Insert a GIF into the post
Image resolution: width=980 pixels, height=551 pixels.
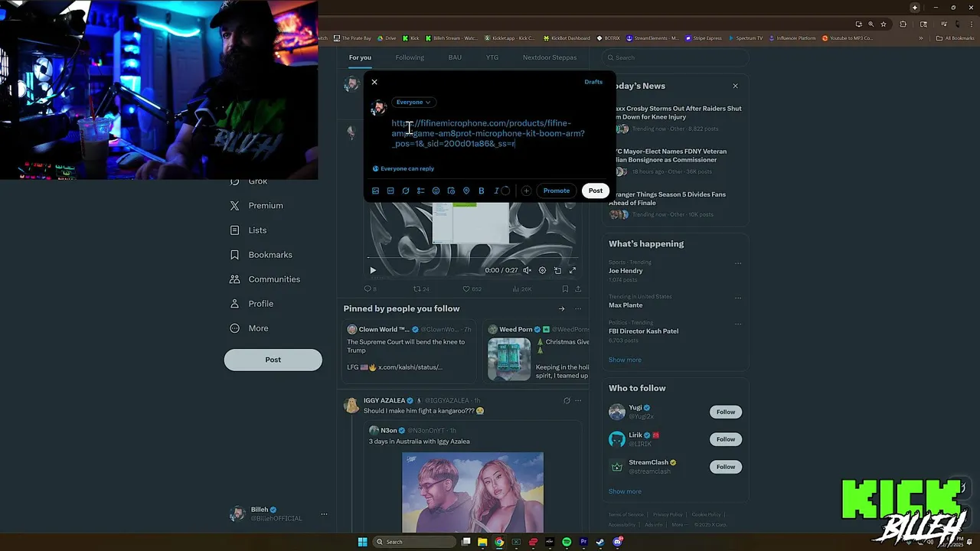pyautogui.click(x=390, y=191)
